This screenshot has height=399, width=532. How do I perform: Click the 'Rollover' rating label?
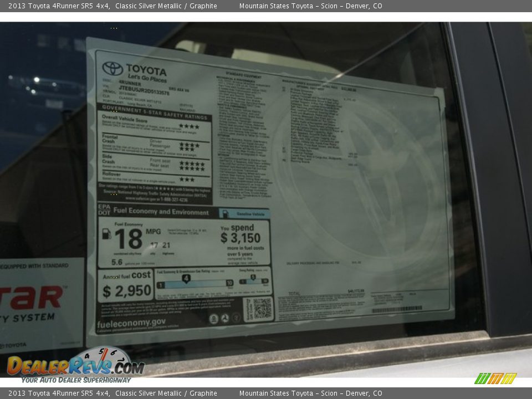[111, 174]
